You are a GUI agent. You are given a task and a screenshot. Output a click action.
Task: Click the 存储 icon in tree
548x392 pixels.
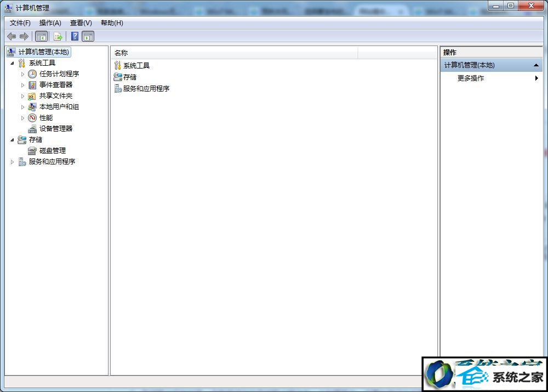coord(22,140)
